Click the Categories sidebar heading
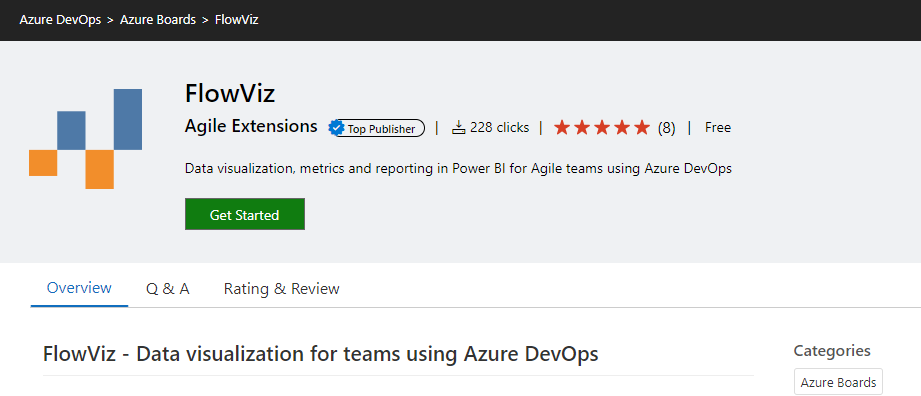Image resolution: width=921 pixels, height=396 pixels. tap(832, 351)
